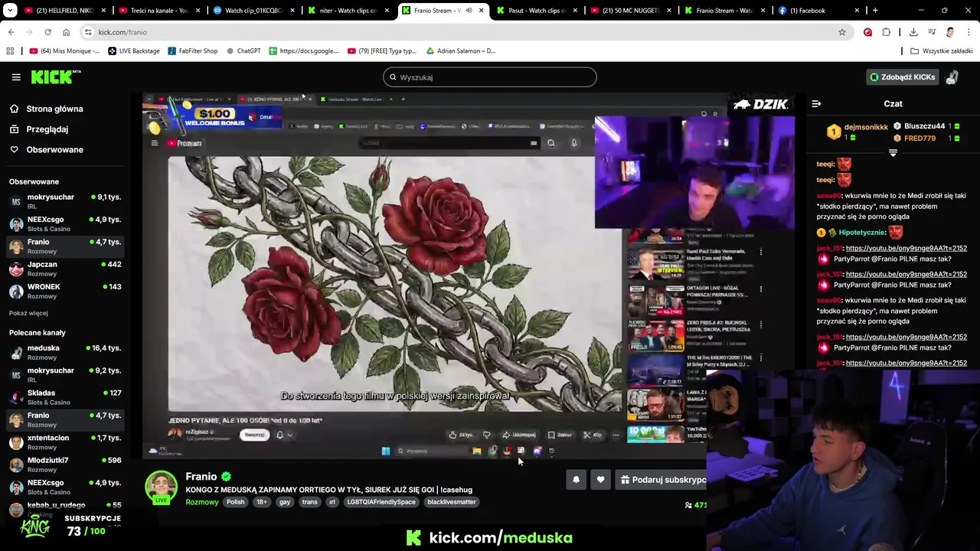
Task: Bookmark page with star icon
Action: pos(841,32)
